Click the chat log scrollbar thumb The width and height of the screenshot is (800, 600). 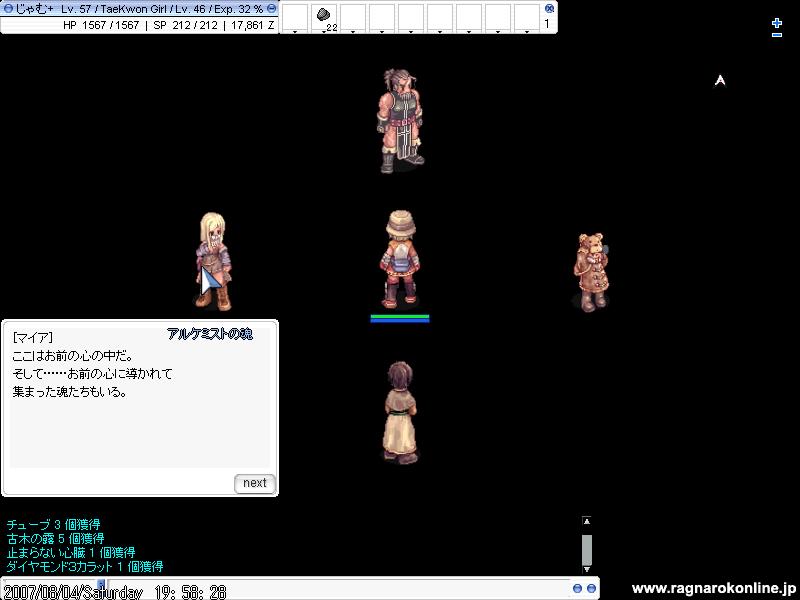[587, 550]
